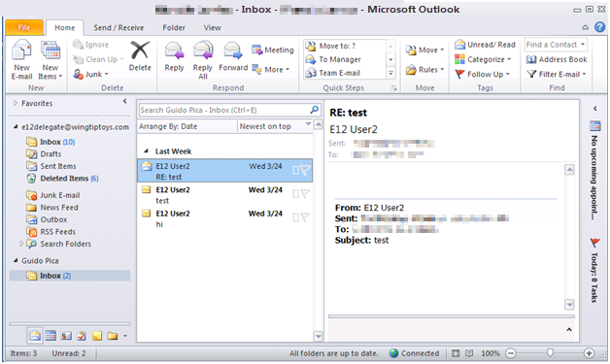The image size is (610, 364).
Task: Switch to the View tab
Action: [x=212, y=27]
